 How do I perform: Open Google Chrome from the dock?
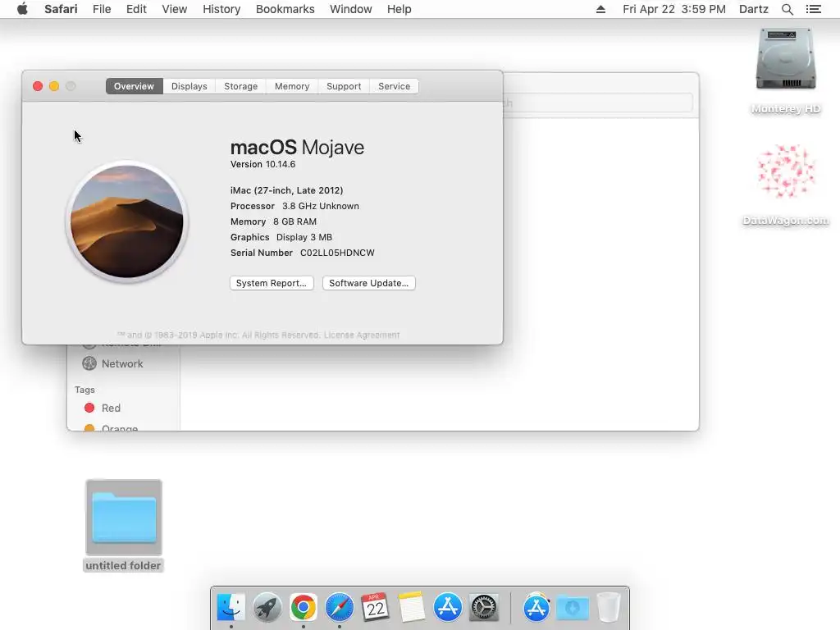pos(304,607)
